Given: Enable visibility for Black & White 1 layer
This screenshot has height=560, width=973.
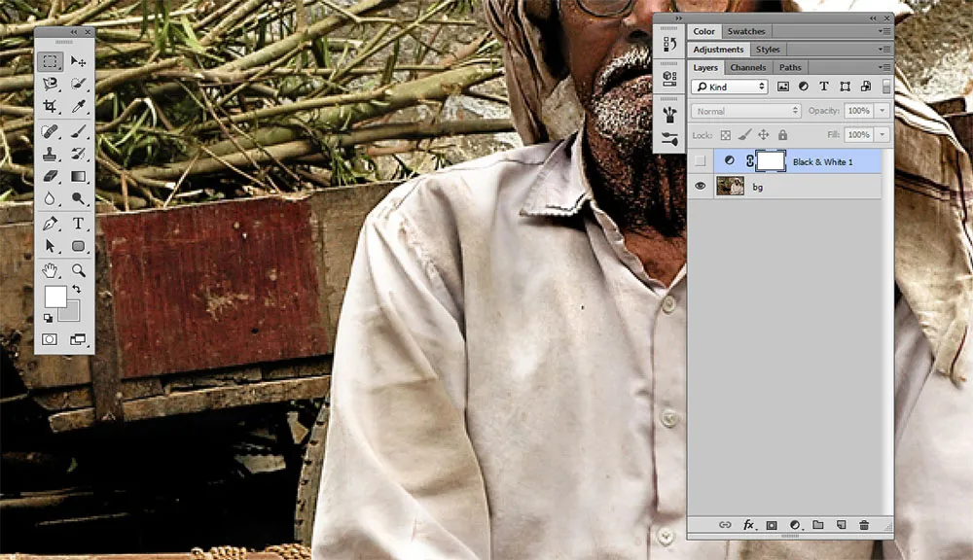Looking at the screenshot, I should [x=700, y=160].
